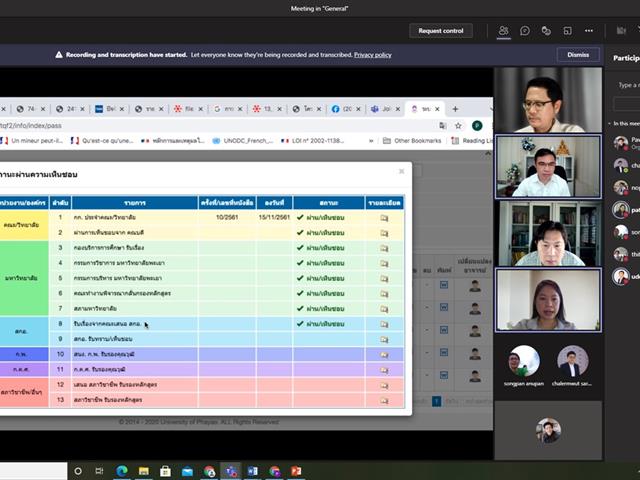Close the approval status dialog
This screenshot has height=480, width=640.
[401, 171]
